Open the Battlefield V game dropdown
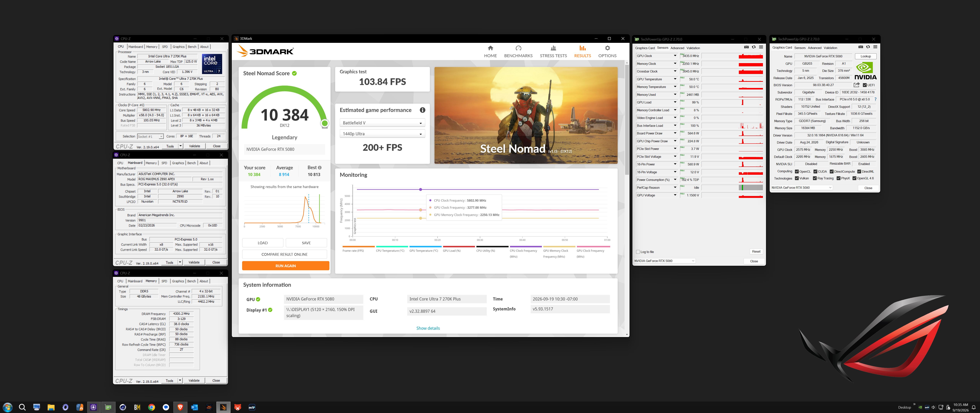Image resolution: width=980 pixels, height=413 pixels. (x=382, y=123)
